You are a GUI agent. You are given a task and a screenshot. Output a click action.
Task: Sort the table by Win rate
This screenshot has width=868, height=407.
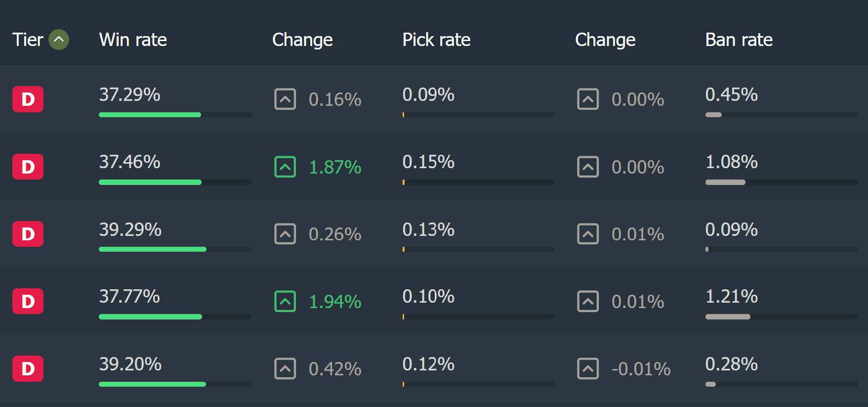(133, 40)
